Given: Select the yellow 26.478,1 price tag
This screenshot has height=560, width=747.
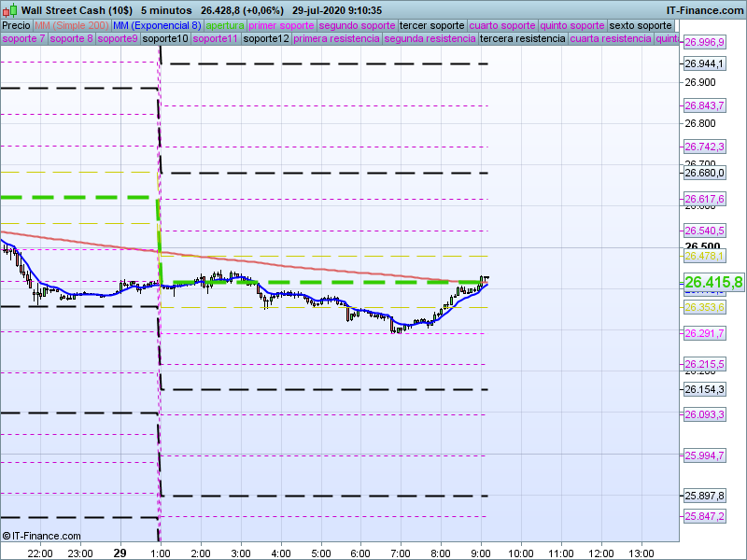Looking at the screenshot, I should [x=704, y=256].
